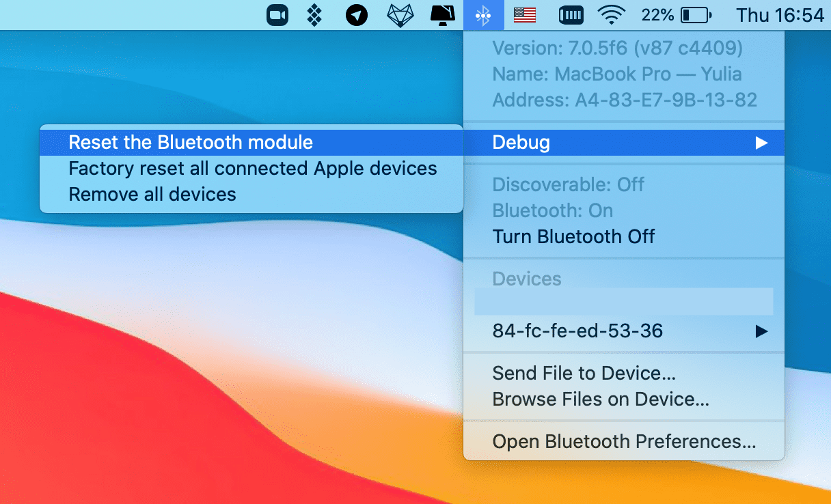
Task: Open the Wi-Fi status menu
Action: tap(612, 15)
